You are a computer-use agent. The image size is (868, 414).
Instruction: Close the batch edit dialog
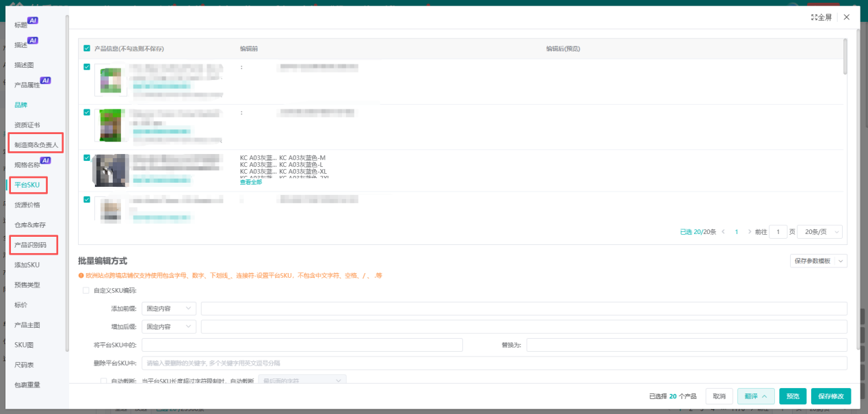point(847,17)
